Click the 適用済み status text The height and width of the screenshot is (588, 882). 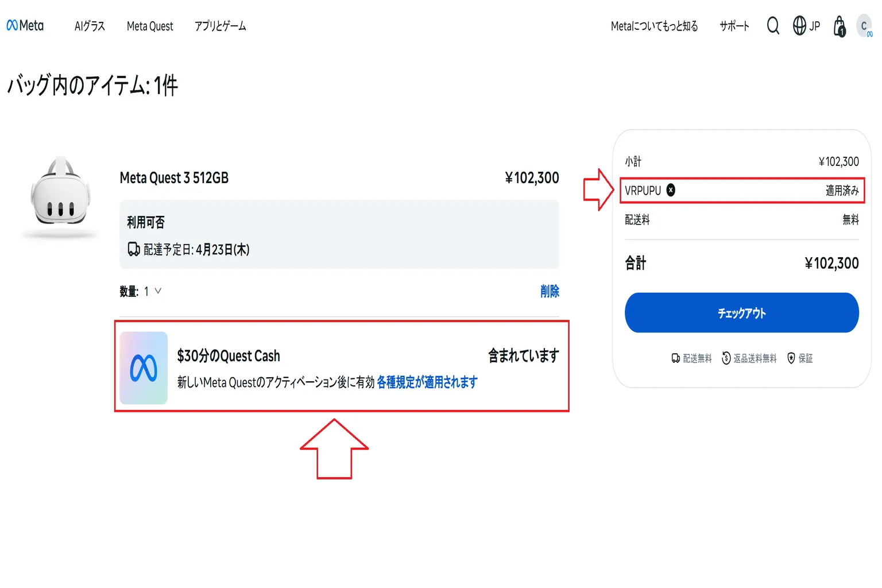click(x=842, y=190)
